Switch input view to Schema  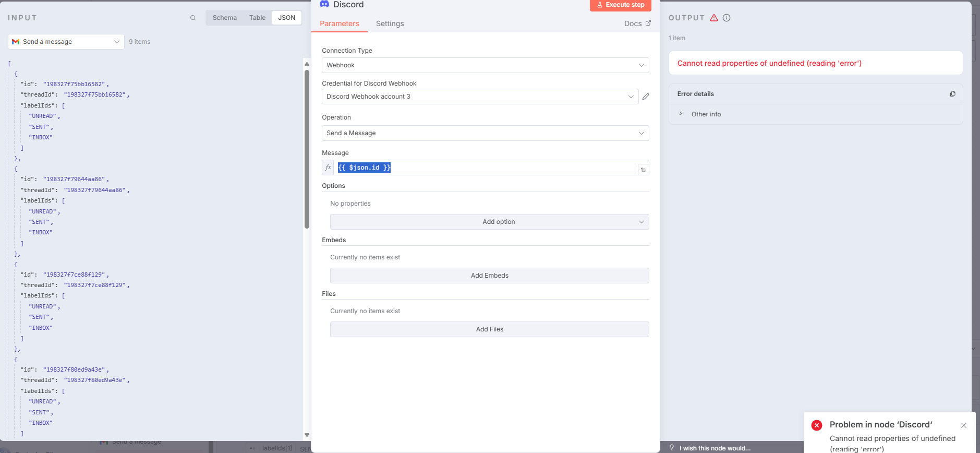[224, 18]
